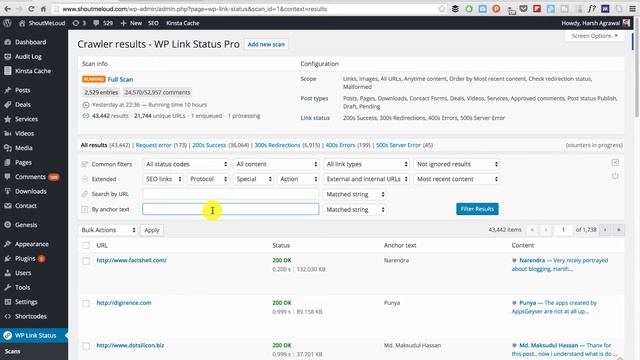Click the updates counter icon in admin bar
The height and width of the screenshot is (360, 640).
tap(76, 23)
